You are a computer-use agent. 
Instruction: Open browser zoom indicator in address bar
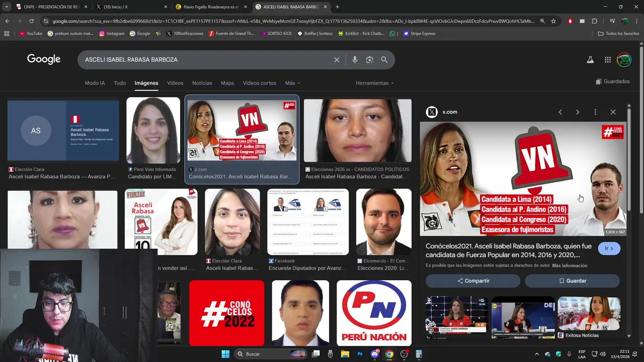click(x=542, y=21)
